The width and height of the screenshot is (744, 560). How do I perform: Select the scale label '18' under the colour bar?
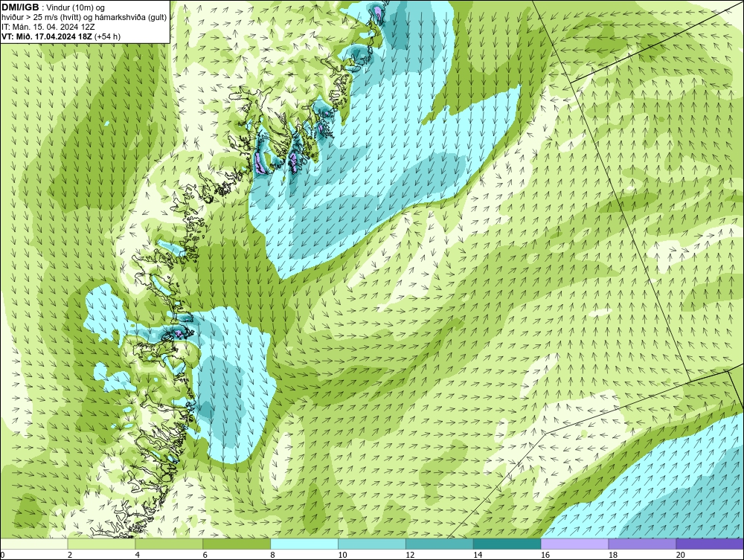pos(613,555)
